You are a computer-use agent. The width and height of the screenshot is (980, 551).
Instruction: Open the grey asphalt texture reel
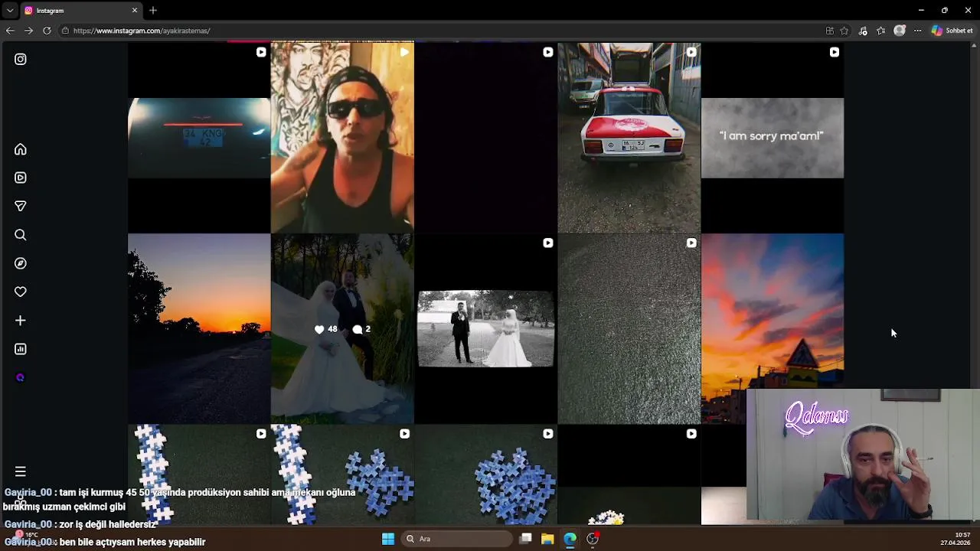[x=629, y=328]
